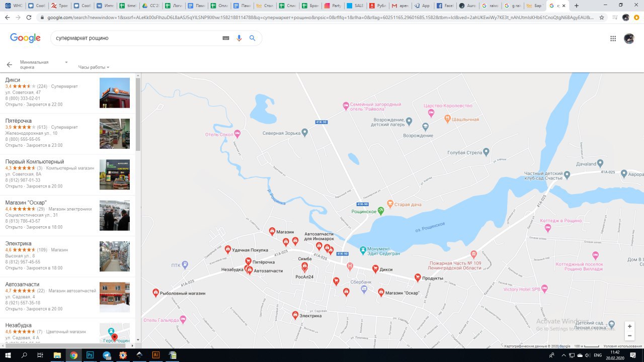
Task: Select the Дикси marker on map
Action: tap(375, 269)
